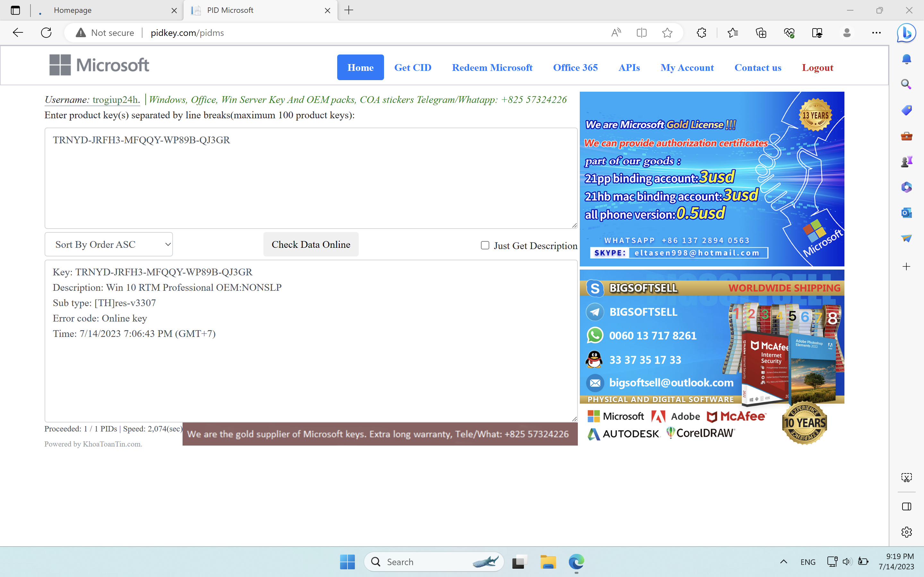The height and width of the screenshot is (577, 924).
Task: Open the Redeem Microsoft menu item
Action: click(x=492, y=68)
